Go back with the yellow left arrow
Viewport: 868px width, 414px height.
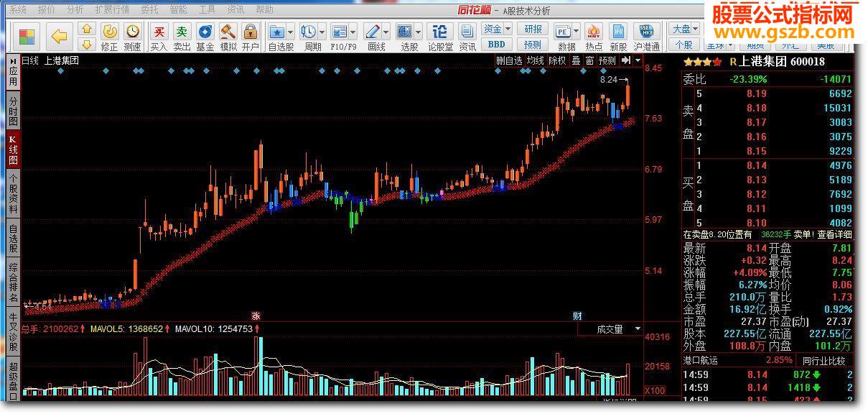tap(60, 36)
